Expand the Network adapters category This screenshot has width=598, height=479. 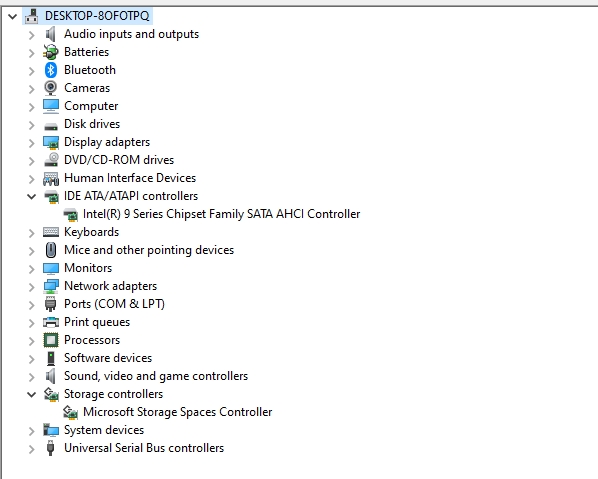point(32,286)
